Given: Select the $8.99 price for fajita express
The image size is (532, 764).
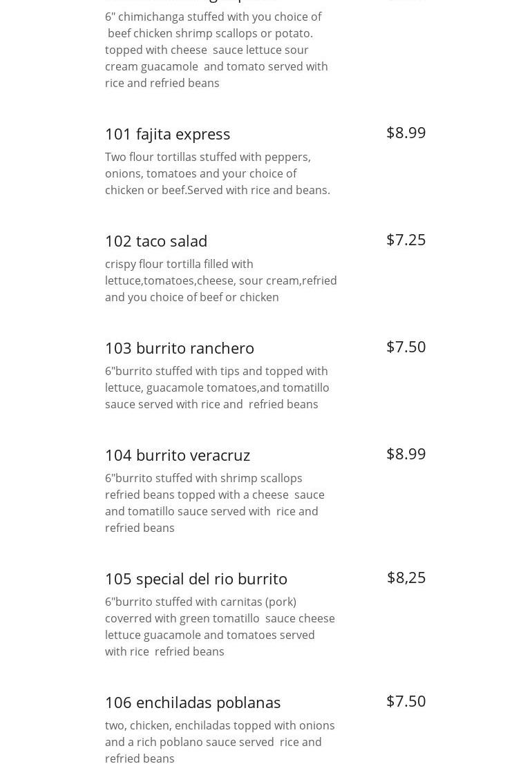Looking at the screenshot, I should coord(406,133).
